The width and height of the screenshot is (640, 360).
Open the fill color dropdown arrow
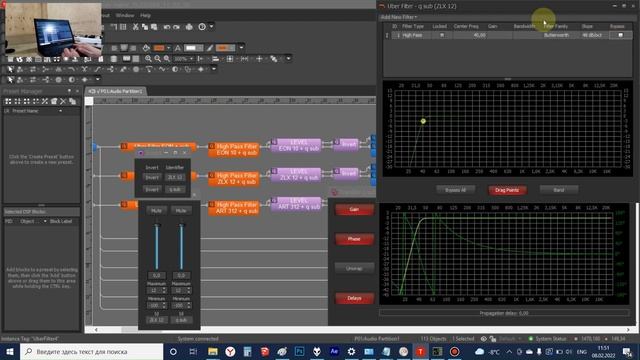click(169, 48)
